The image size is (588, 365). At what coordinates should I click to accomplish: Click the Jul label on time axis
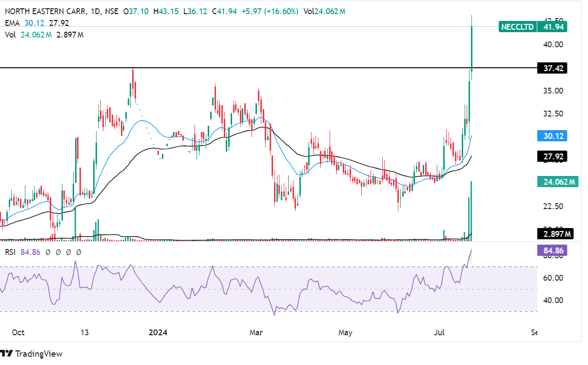pyautogui.click(x=440, y=333)
